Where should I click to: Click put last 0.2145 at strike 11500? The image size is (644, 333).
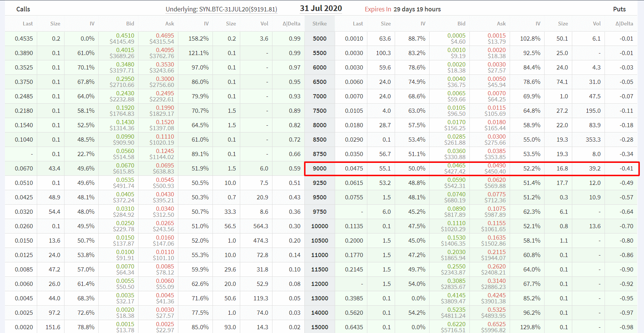[x=354, y=270]
